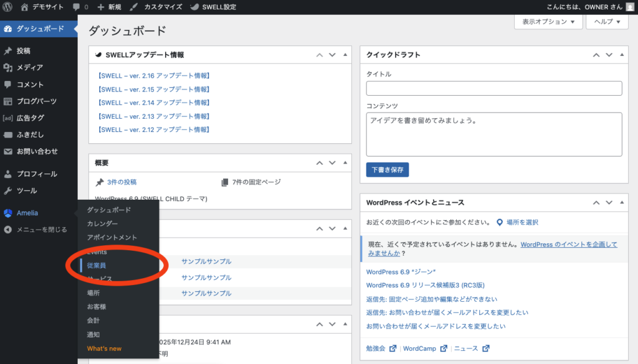This screenshot has width=638, height=364.
Task: Click the pin icon beside 投稿 in sidebar
Action: [x=7, y=51]
